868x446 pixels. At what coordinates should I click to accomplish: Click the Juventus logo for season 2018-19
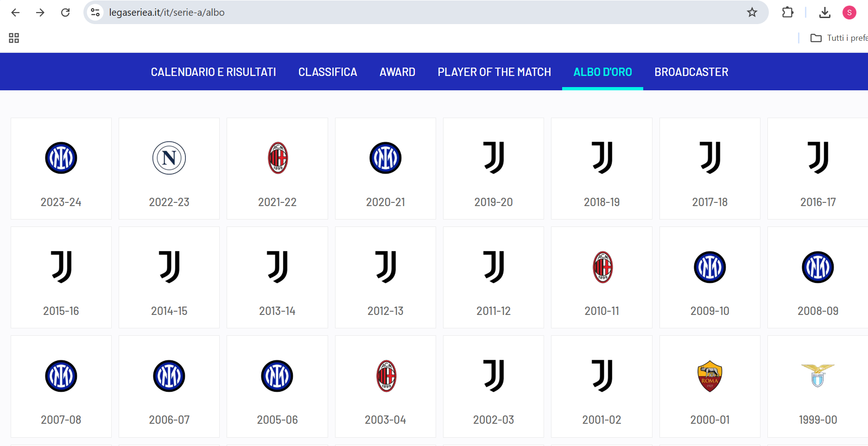602,158
